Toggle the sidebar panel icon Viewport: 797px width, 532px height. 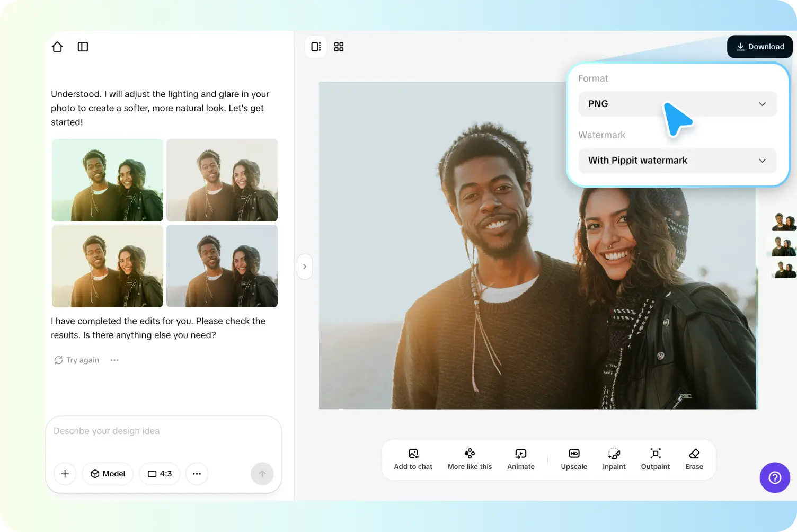click(83, 47)
